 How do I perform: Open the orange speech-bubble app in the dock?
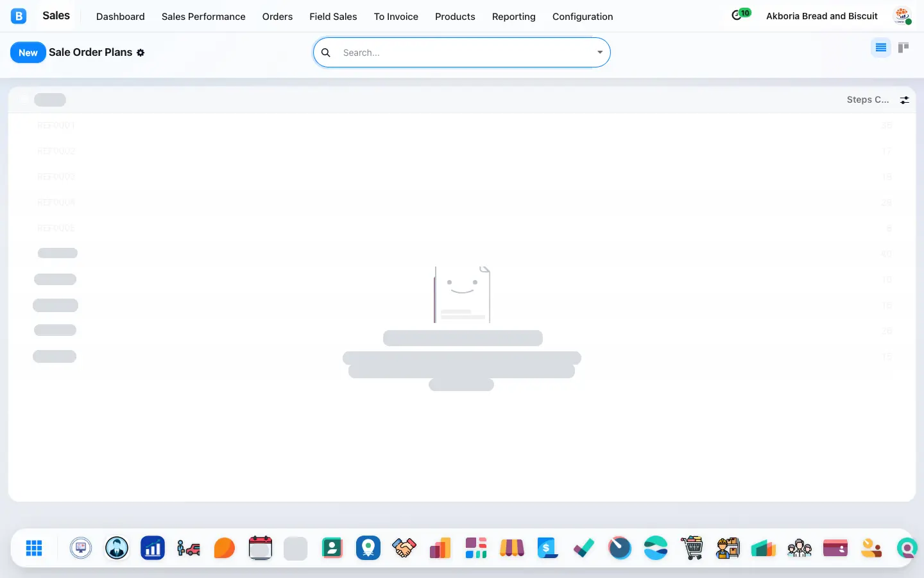225,548
